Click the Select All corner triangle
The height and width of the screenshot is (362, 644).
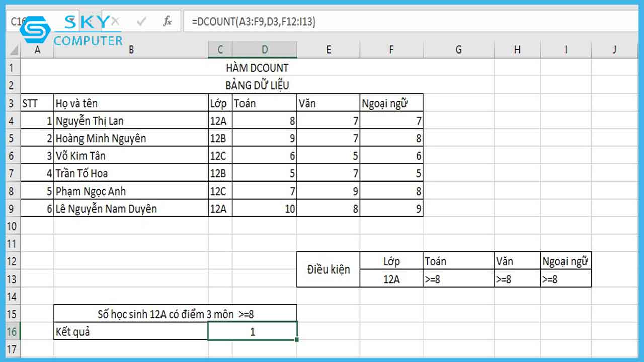click(14, 50)
